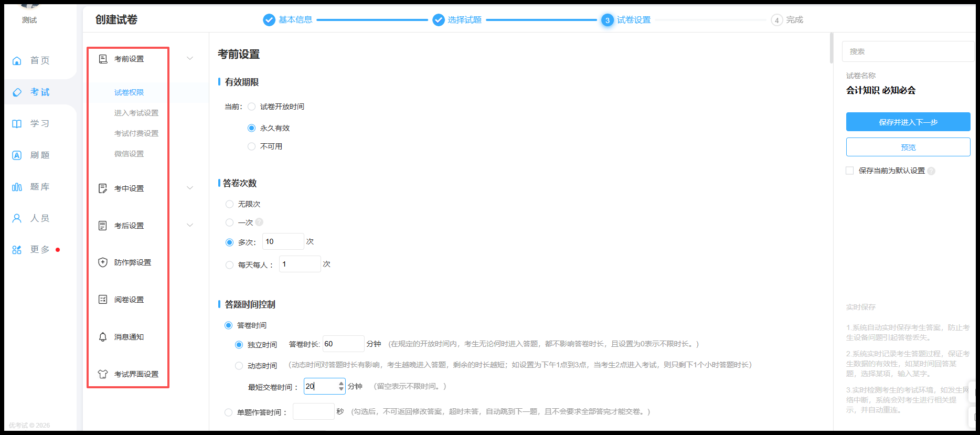Go back to 基本信息 step label
980x435 pixels.
295,20
